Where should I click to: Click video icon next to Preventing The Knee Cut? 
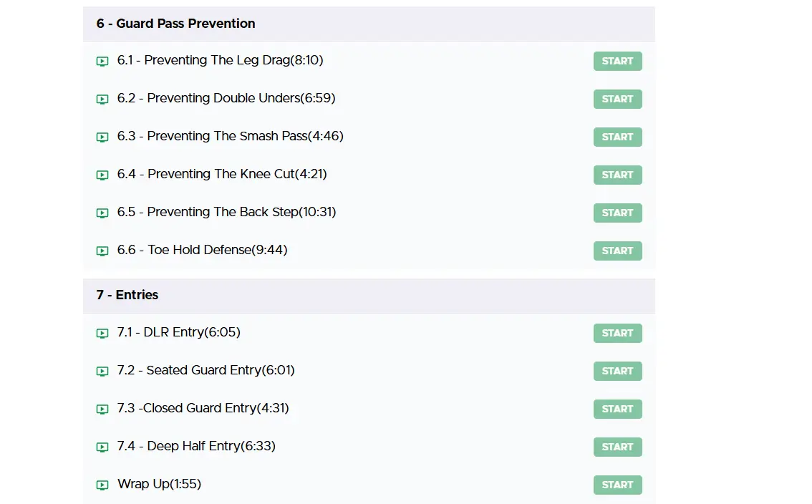tap(102, 175)
